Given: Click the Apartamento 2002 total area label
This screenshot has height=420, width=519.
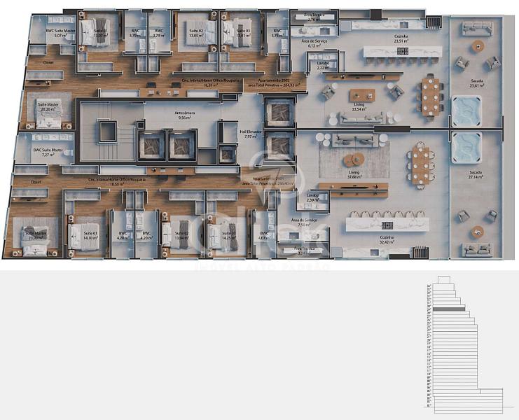Looking at the screenshot, I should (278, 83).
